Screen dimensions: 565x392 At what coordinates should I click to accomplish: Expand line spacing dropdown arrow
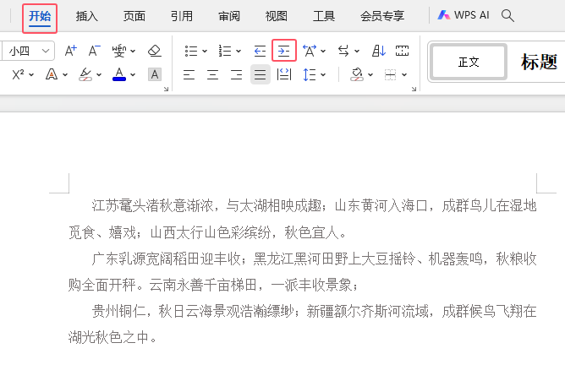click(x=323, y=75)
